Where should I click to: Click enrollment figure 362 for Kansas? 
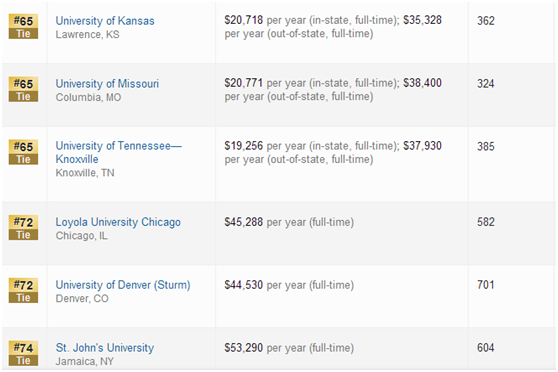[x=486, y=21]
